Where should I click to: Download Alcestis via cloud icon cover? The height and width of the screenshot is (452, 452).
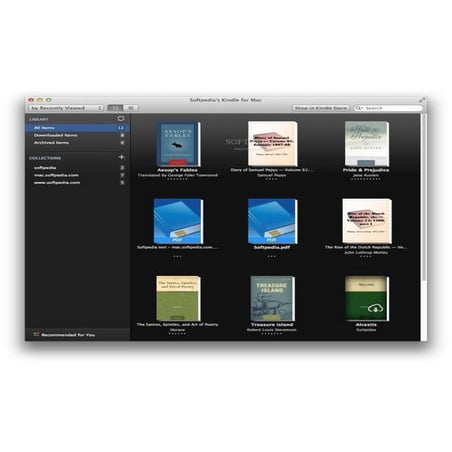[367, 298]
